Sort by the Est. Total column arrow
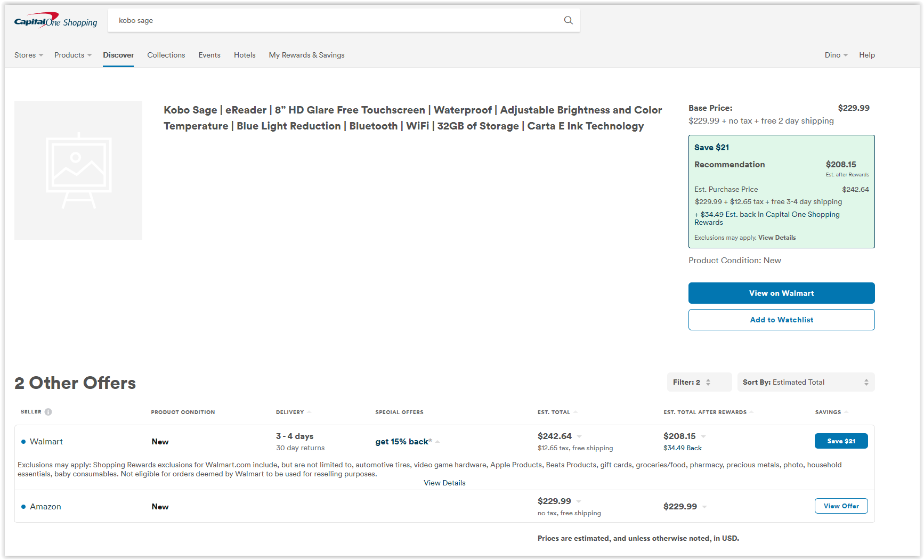Viewport: 924px width, 560px height. (x=576, y=412)
